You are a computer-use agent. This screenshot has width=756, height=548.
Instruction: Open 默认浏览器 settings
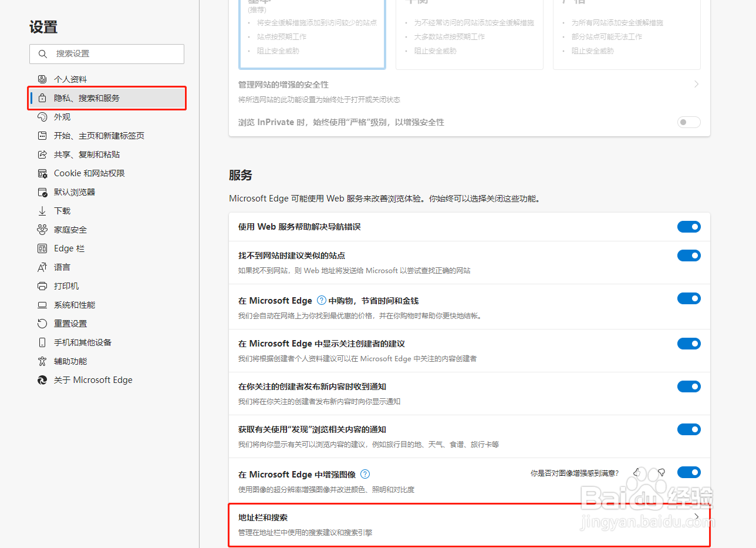point(107,192)
